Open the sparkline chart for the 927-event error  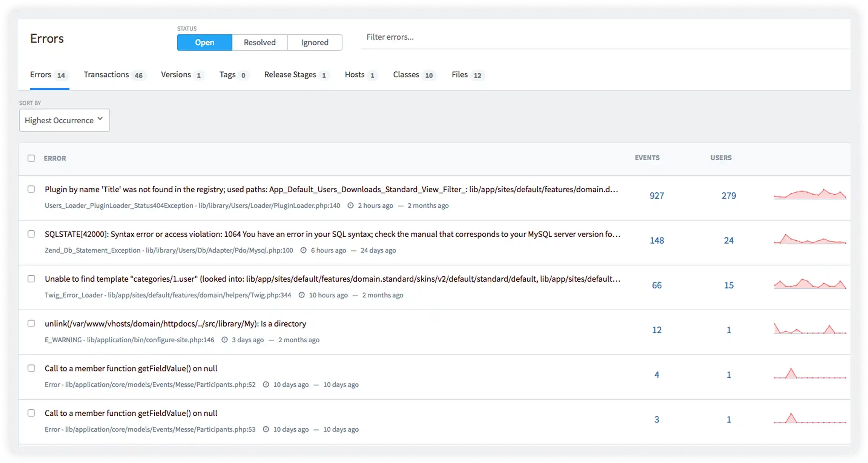[810, 195]
